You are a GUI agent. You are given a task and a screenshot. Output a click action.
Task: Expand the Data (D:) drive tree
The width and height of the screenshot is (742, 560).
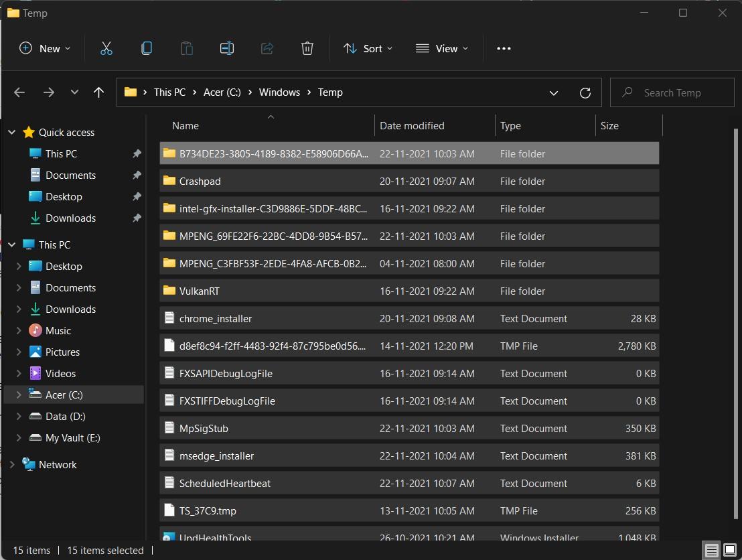click(x=19, y=417)
